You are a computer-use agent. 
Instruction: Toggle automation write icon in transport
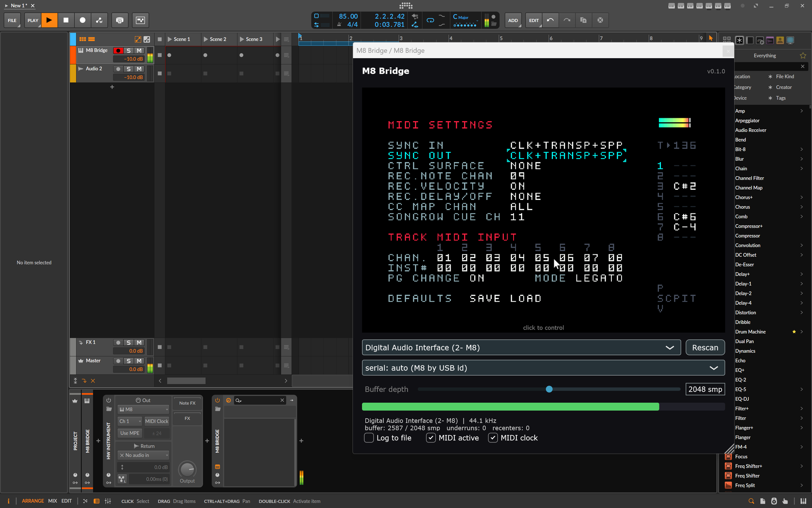pyautogui.click(x=99, y=20)
